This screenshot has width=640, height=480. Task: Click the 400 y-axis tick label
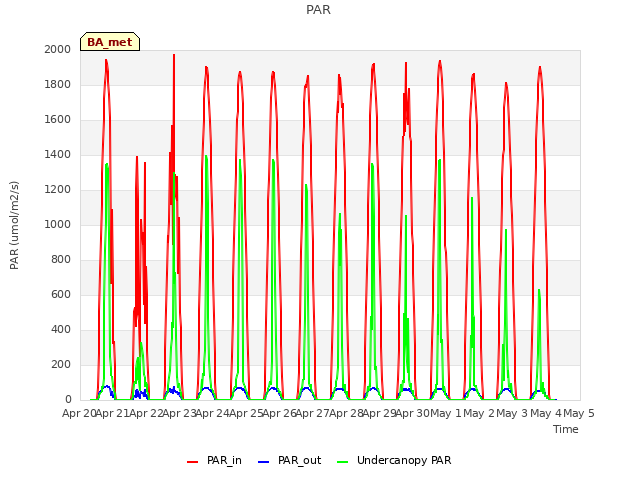61,329
